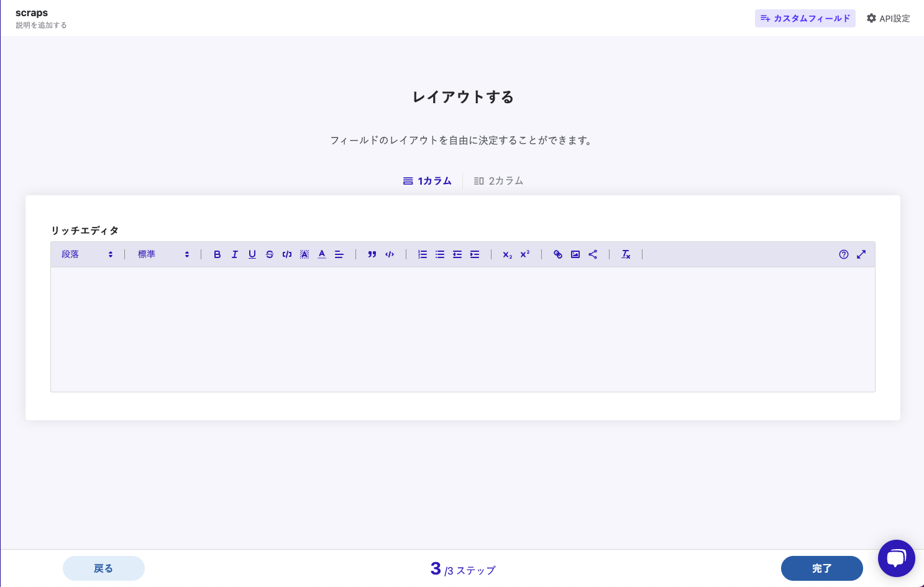Image resolution: width=924 pixels, height=587 pixels.
Task: Open the text alignment dropdown
Action: pos(339,254)
